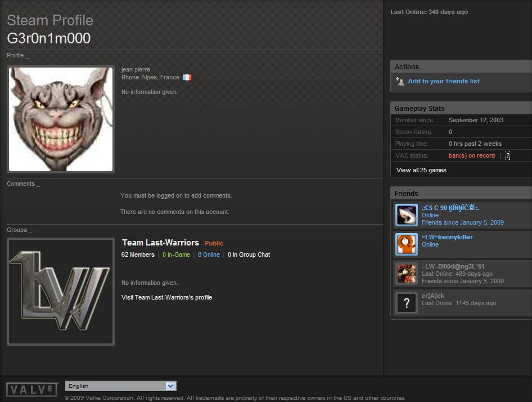The height and width of the screenshot is (402, 532).
Task: Select friend name =LW=kennykiller
Action: (447, 237)
